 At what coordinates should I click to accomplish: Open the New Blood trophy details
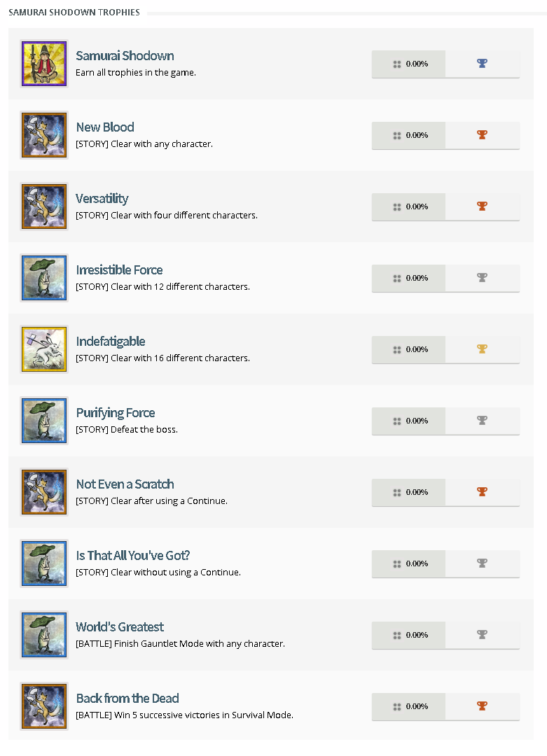(105, 127)
